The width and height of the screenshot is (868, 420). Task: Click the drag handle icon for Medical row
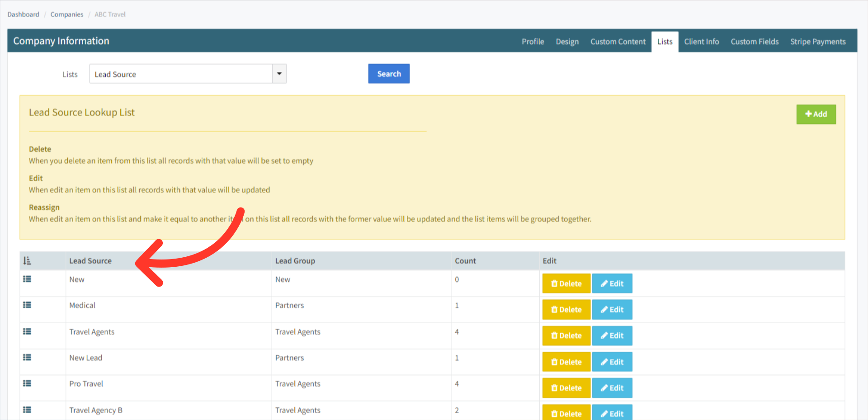(27, 305)
